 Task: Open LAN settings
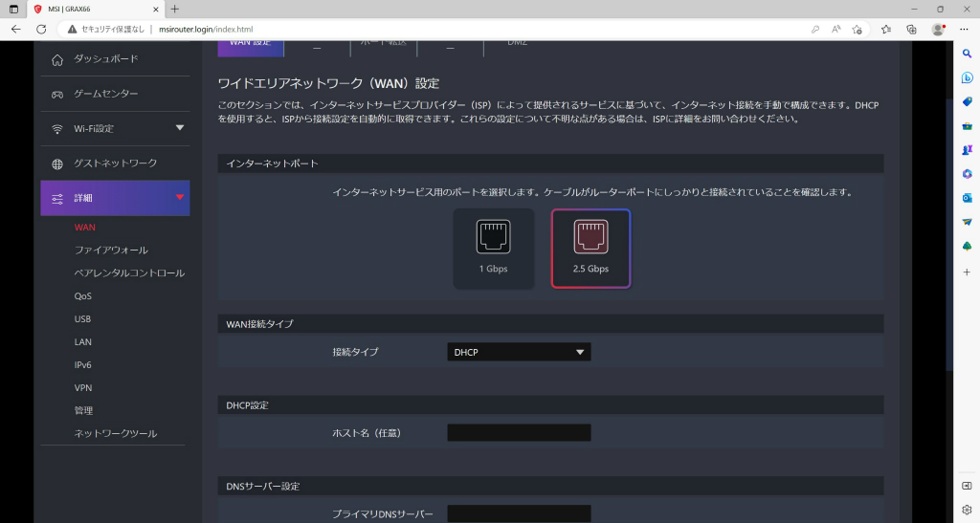point(83,342)
